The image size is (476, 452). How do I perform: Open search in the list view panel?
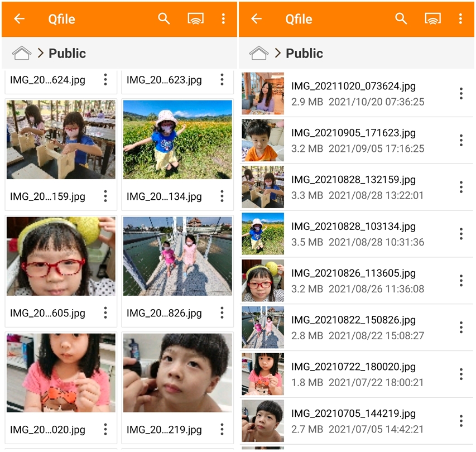pos(401,19)
